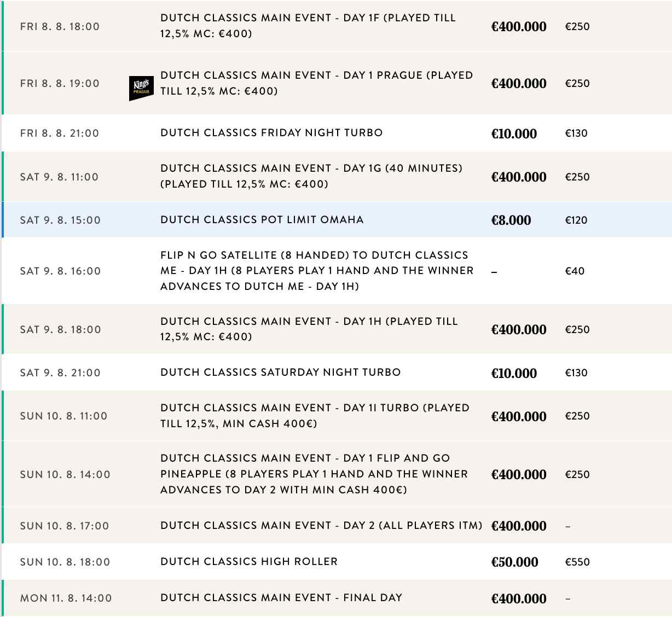Open Main Event Day 2 All Players ITM
672x617 pixels.
(321, 526)
